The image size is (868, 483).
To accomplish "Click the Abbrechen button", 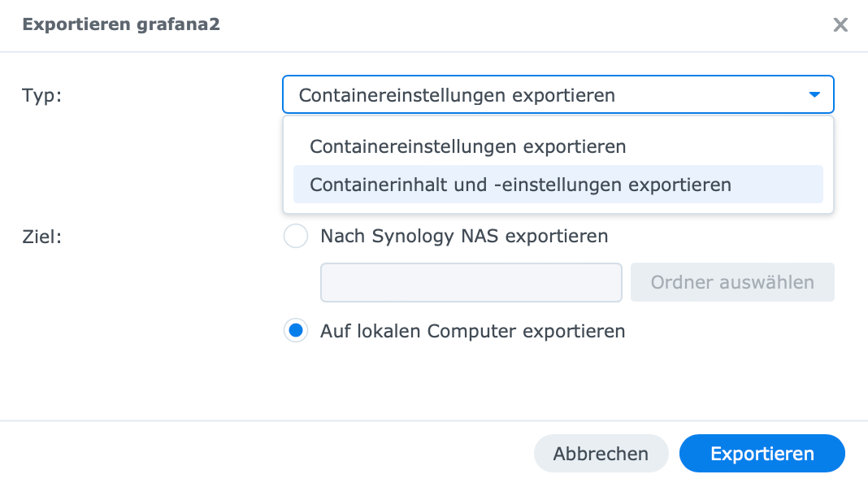I will point(601,454).
